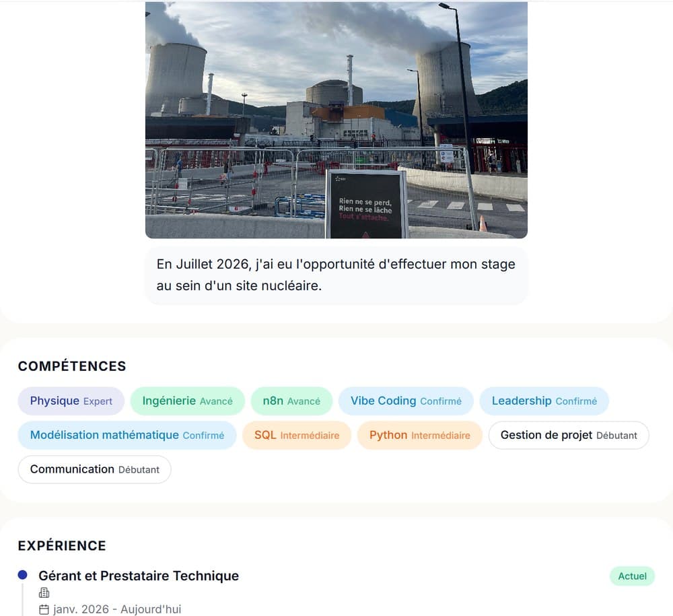Click the Leadership Confirmé skill chip
The image size is (673, 616).
coord(544,401)
